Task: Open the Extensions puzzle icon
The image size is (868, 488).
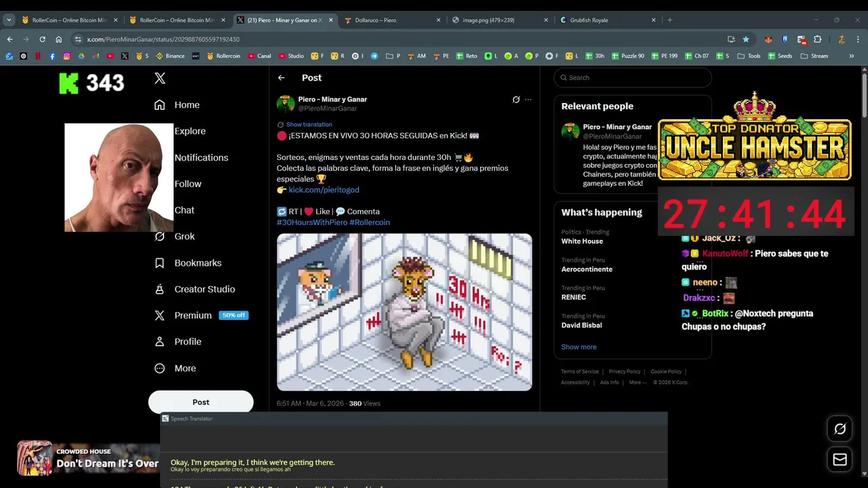Action: pos(817,39)
